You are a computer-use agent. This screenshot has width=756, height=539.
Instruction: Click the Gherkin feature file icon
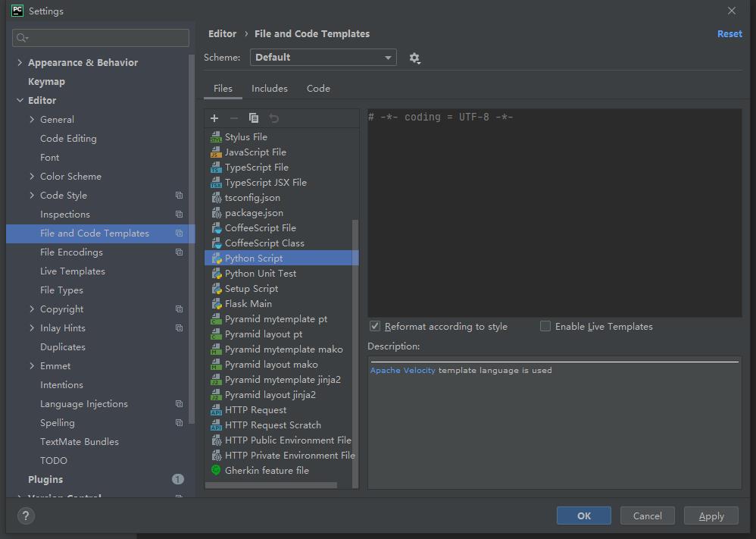(216, 470)
